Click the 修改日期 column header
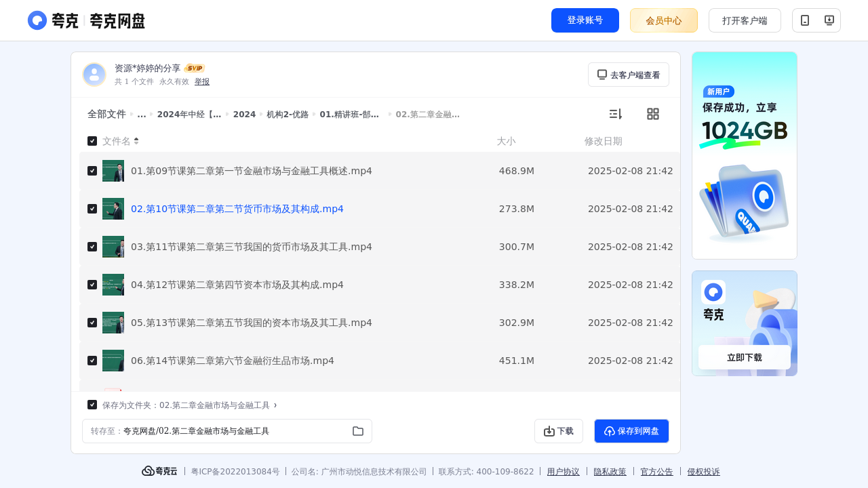 coord(604,141)
